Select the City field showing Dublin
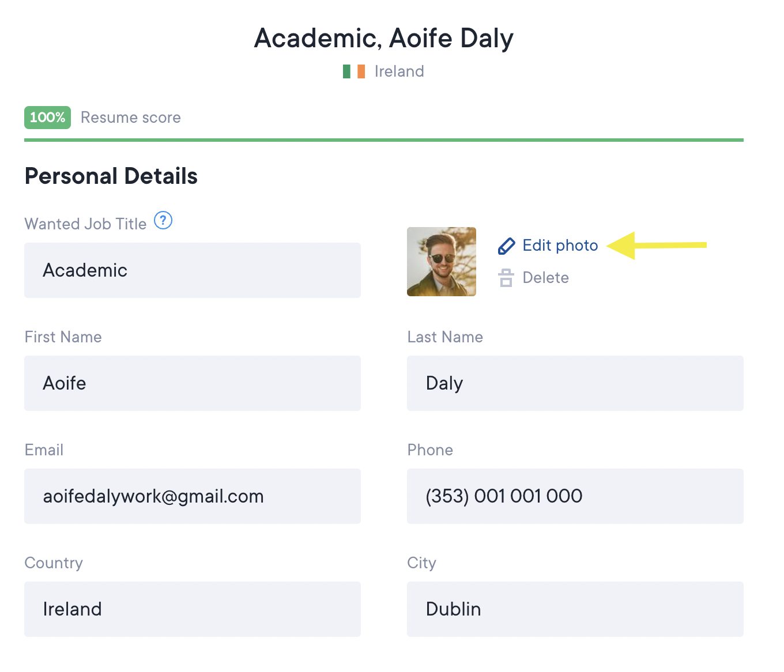784x672 pixels. (x=575, y=609)
